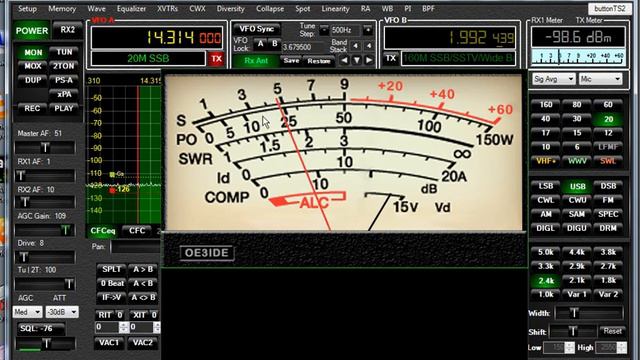Select LSB mode
640x360 pixels.
(546, 187)
